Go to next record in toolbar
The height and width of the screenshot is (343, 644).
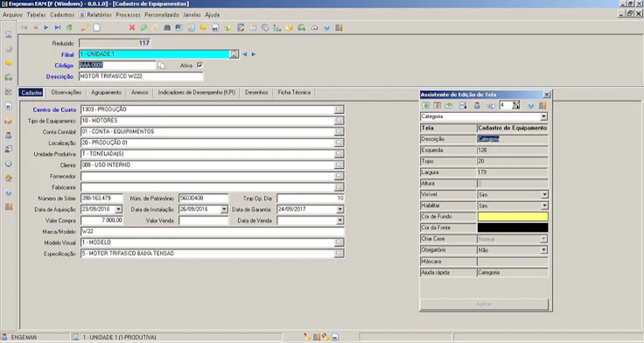[x=46, y=27]
